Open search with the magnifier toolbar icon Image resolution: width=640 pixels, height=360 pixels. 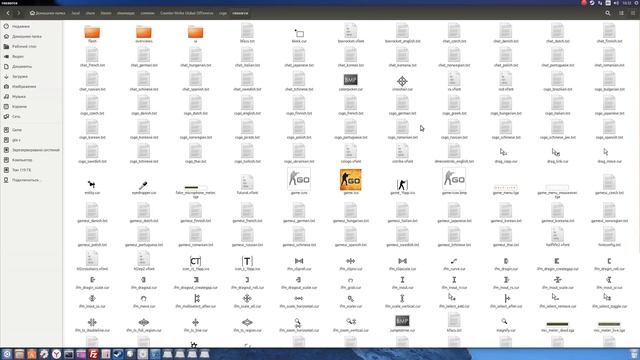point(608,13)
